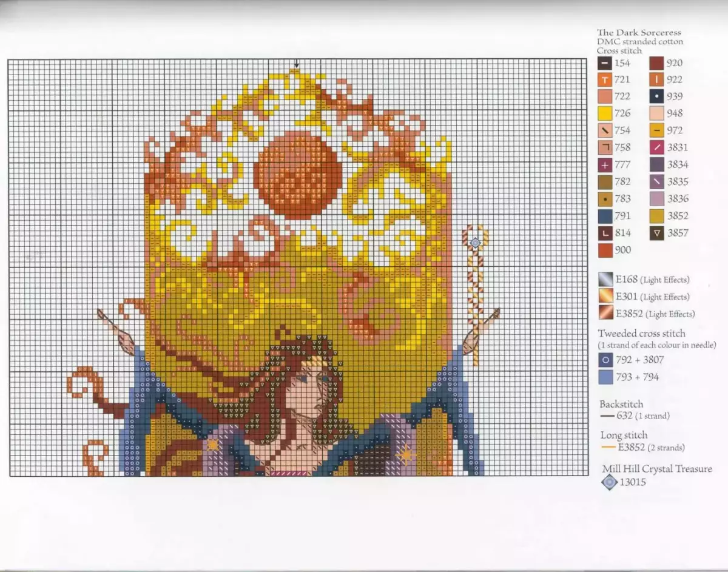Select the 814 L symbol swatch
This screenshot has height=572, width=728.
(x=605, y=232)
